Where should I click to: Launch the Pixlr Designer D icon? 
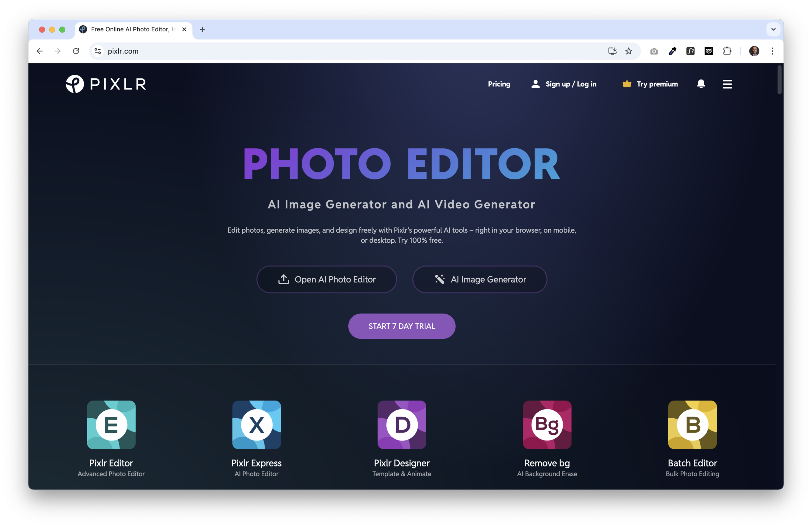[x=402, y=424]
